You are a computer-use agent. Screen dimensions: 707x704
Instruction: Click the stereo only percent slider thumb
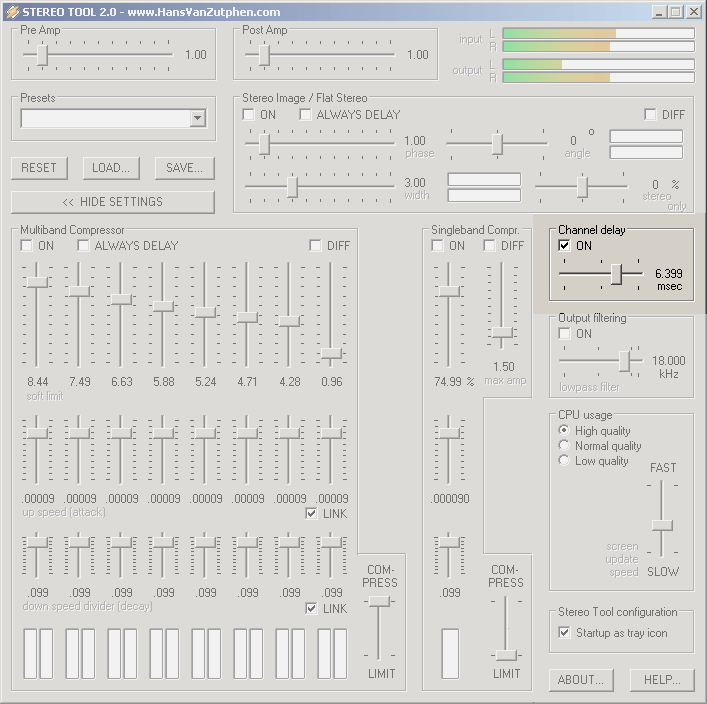(x=582, y=187)
